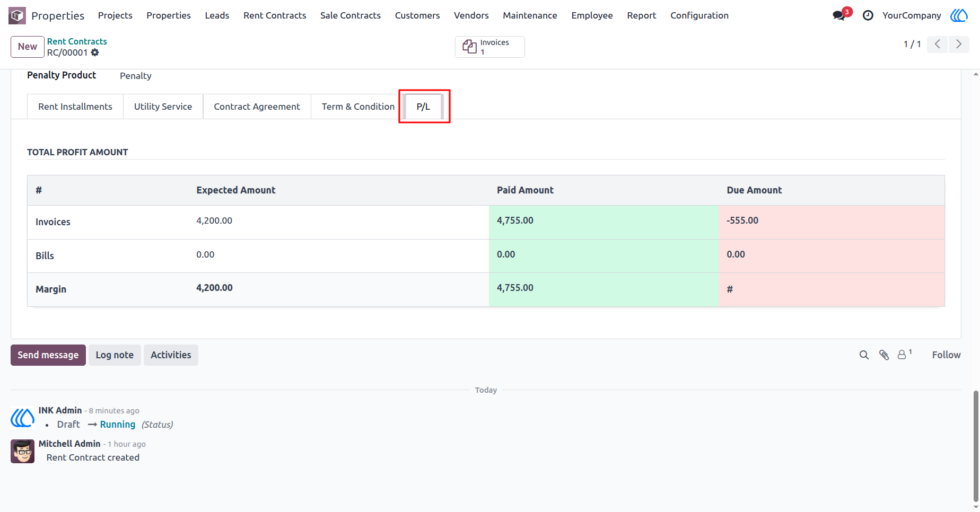Open the Properties app home icon
The image size is (980, 512).
[x=17, y=15]
